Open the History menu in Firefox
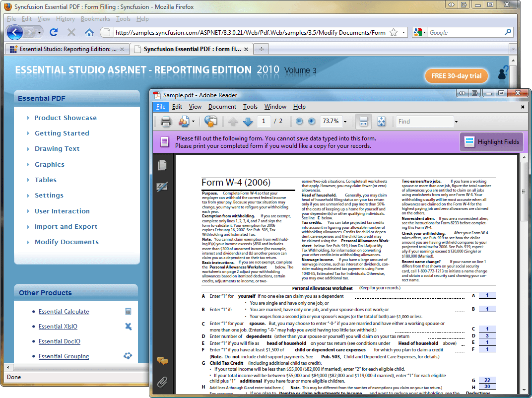The width and height of the screenshot is (532, 398). coord(65,19)
